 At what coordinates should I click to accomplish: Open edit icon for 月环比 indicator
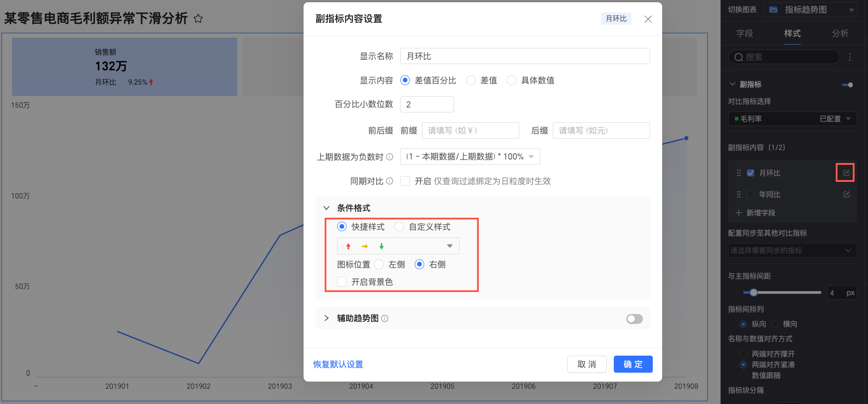pos(846,173)
